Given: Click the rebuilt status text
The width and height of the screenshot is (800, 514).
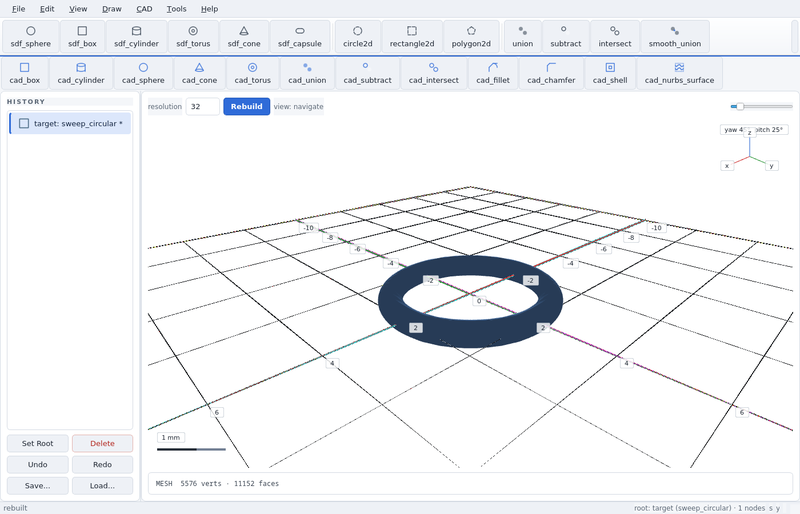Looking at the screenshot, I should point(15,508).
